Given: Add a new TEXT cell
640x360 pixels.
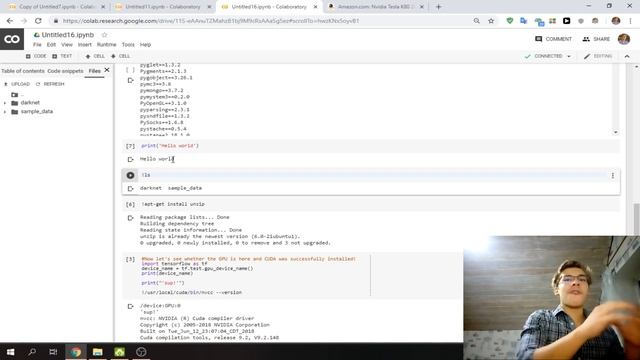Looking at the screenshot, I should click(62, 56).
